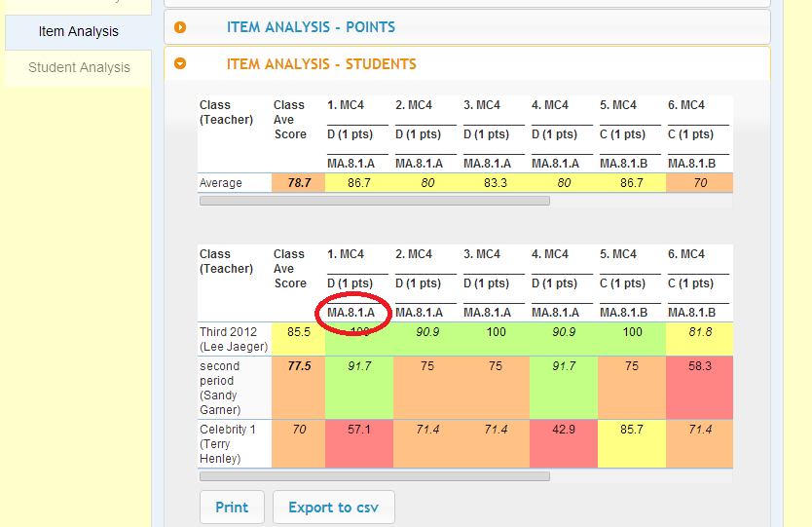Screen dimensions: 812x527
Task: Select Third 2012 (Lee Jaeger) class row
Action: pyautogui.click(x=465, y=339)
